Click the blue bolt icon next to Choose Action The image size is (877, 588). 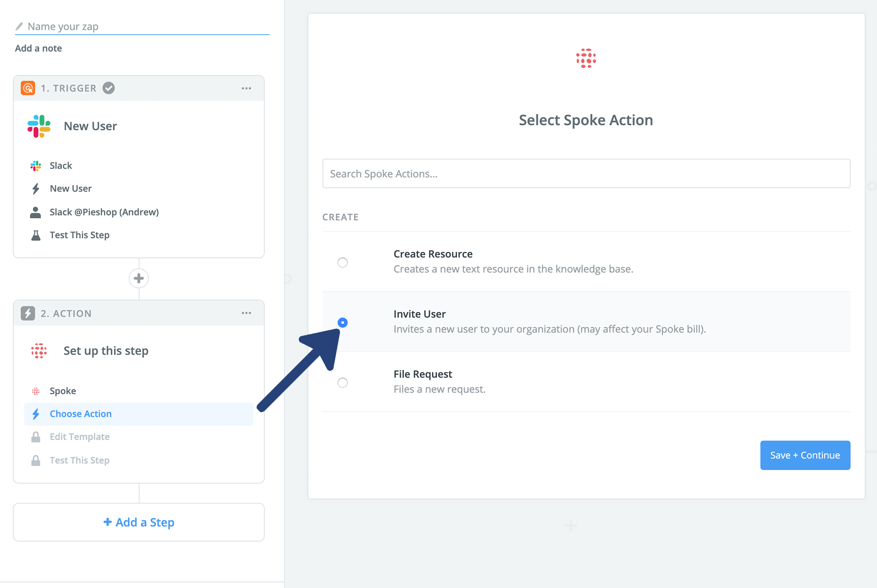pyautogui.click(x=36, y=414)
